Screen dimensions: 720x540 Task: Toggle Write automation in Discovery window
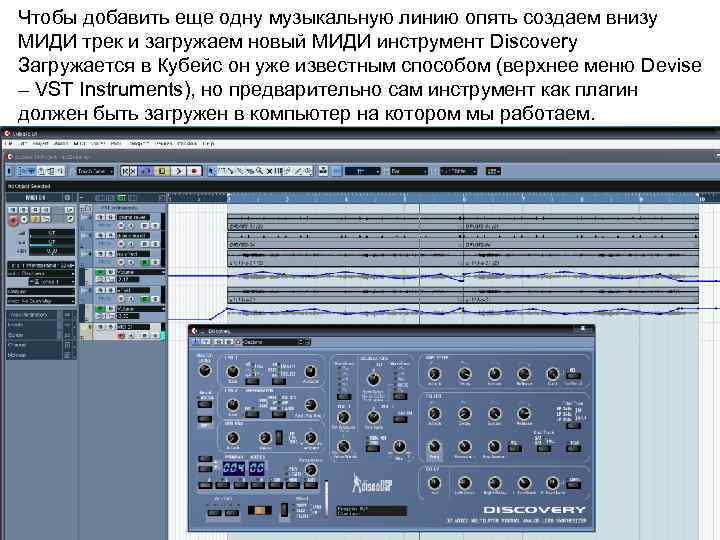(x=227, y=342)
